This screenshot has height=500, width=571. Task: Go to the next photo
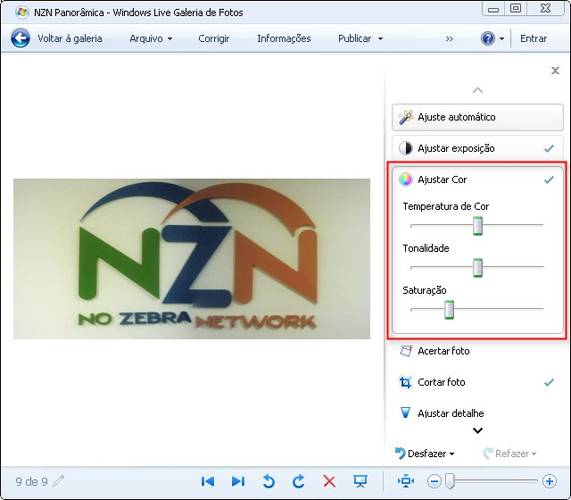pyautogui.click(x=238, y=481)
